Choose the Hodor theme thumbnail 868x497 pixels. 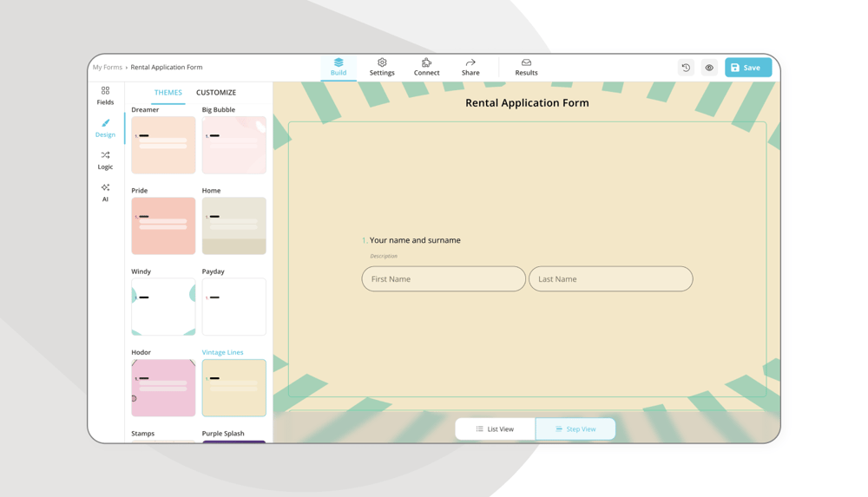pyautogui.click(x=163, y=388)
